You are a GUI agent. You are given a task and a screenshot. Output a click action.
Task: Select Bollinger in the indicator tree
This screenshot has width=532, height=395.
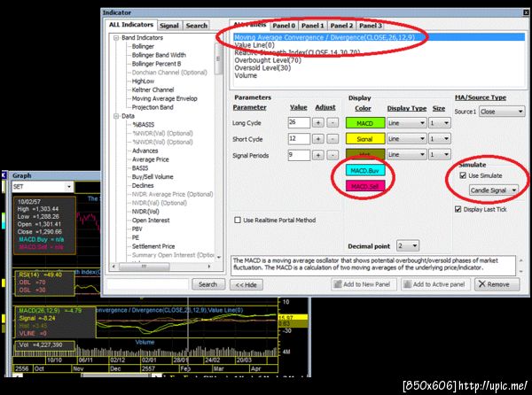tap(143, 46)
